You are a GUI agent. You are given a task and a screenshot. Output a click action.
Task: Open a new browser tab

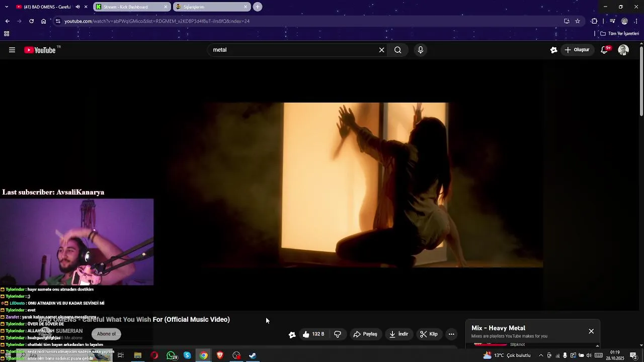point(258,7)
